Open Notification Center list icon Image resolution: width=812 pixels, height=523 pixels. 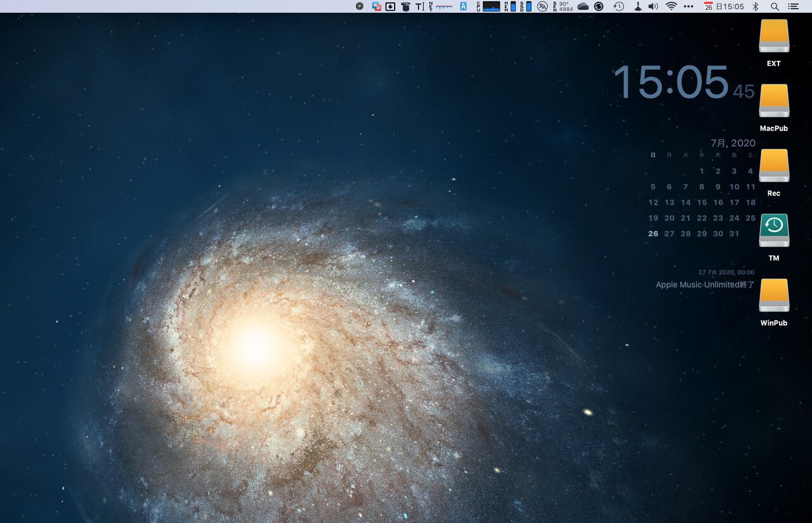point(793,6)
